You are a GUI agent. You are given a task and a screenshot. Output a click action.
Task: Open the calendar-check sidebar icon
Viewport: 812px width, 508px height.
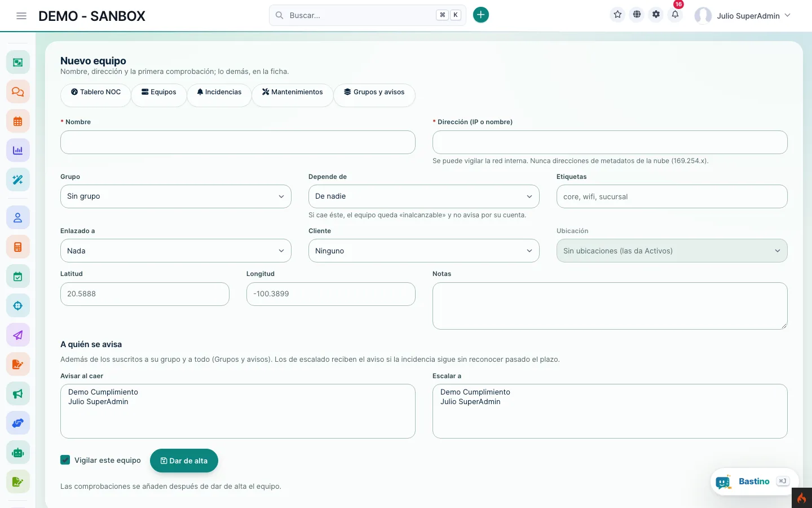point(18,276)
